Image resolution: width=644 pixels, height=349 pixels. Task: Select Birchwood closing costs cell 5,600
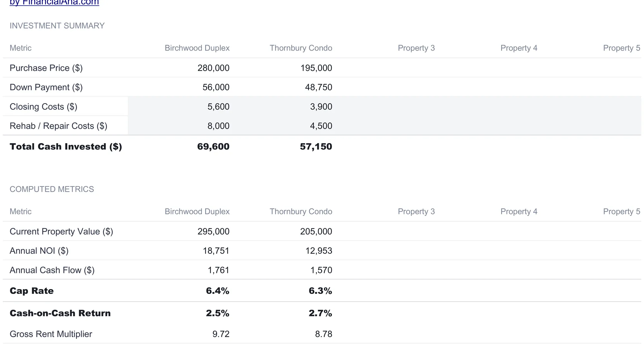(x=219, y=107)
